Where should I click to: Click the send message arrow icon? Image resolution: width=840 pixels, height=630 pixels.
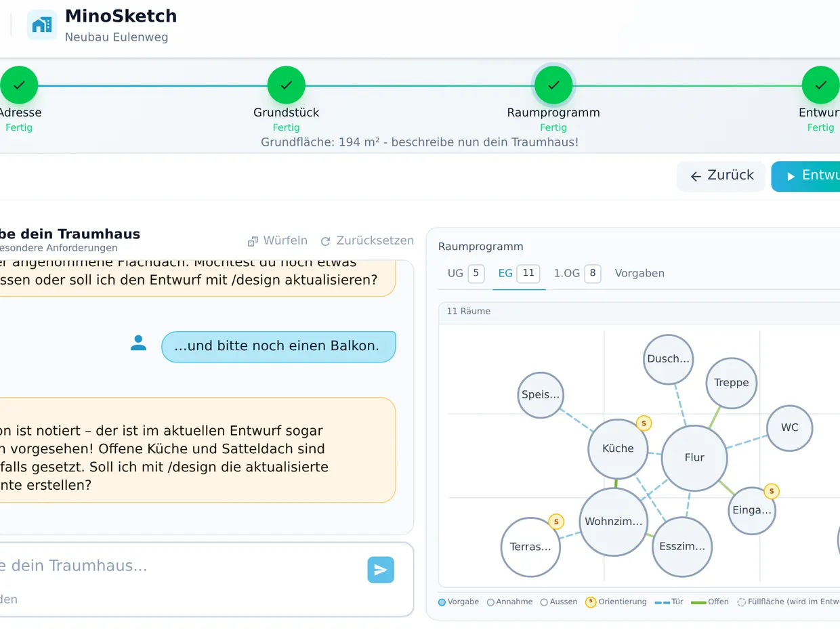(381, 570)
